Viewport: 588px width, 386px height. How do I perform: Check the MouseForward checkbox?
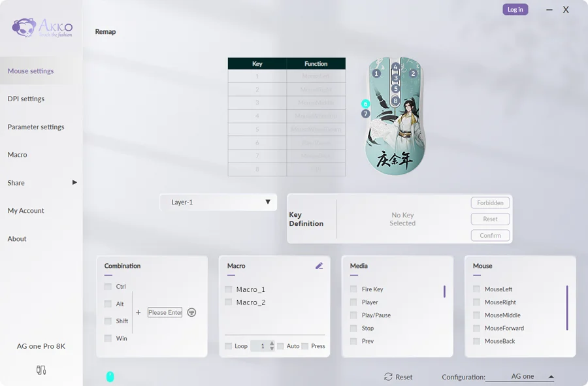476,328
